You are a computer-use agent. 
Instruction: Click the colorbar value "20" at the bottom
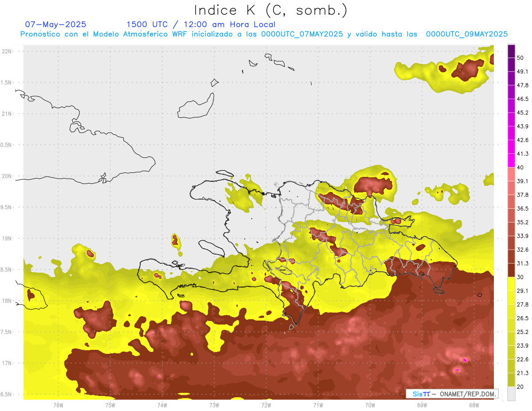click(x=520, y=387)
